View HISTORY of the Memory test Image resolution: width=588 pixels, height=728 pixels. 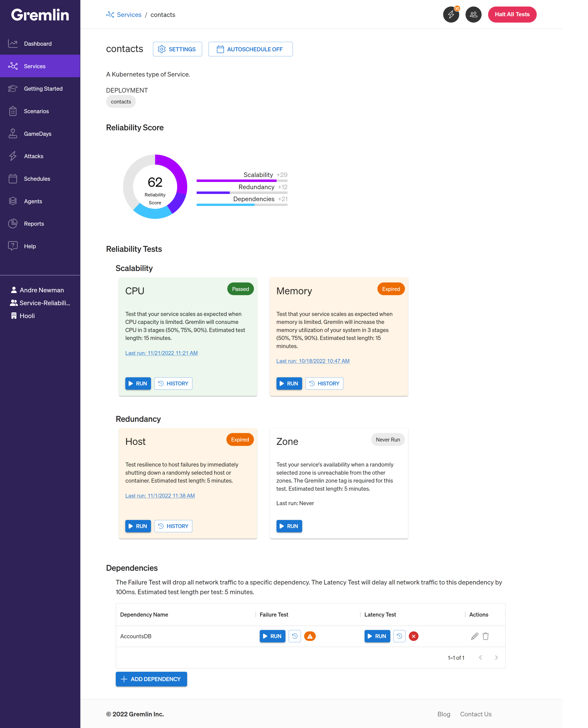click(324, 383)
